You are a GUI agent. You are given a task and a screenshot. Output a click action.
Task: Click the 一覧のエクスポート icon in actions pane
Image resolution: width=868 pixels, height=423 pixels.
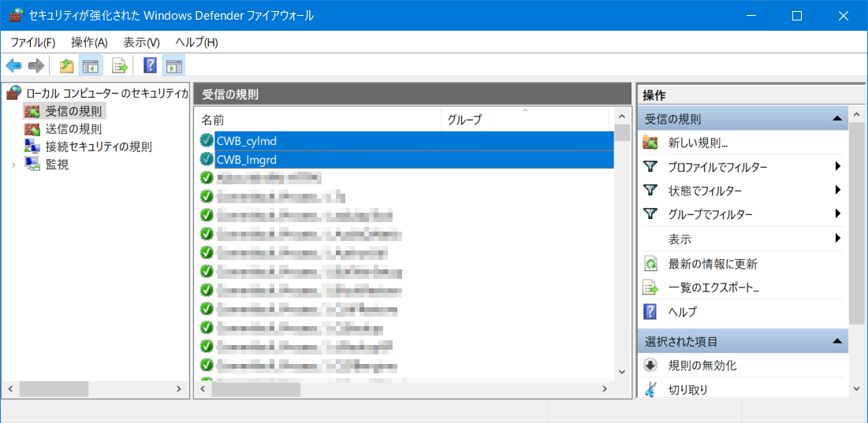click(x=650, y=288)
